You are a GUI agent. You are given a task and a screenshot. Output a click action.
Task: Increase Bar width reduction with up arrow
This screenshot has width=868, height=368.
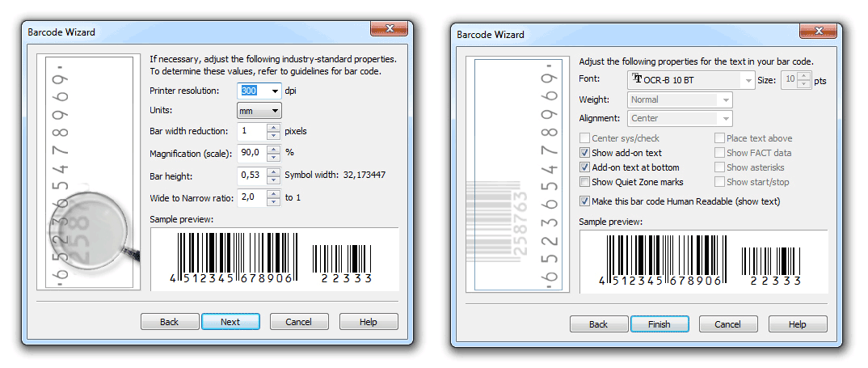click(x=273, y=127)
